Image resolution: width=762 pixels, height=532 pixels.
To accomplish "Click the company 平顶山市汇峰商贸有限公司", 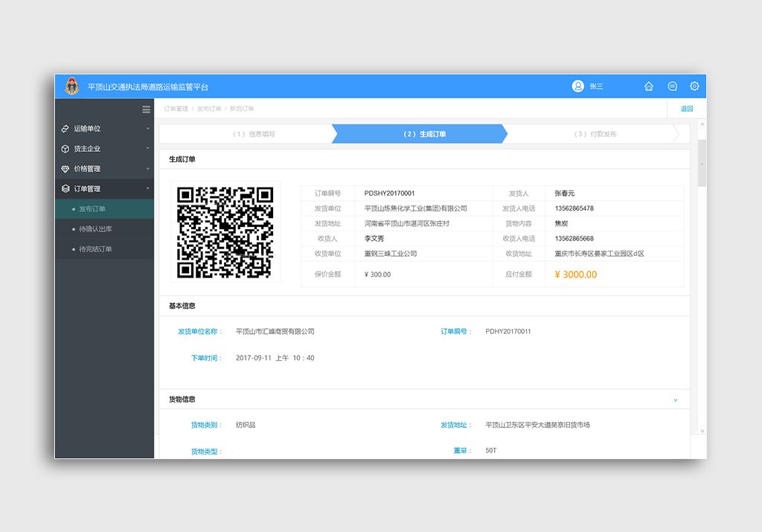I will 275,331.
